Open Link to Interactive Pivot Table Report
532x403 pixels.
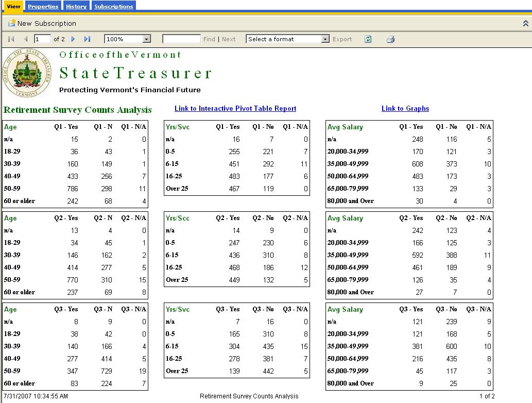(x=235, y=108)
